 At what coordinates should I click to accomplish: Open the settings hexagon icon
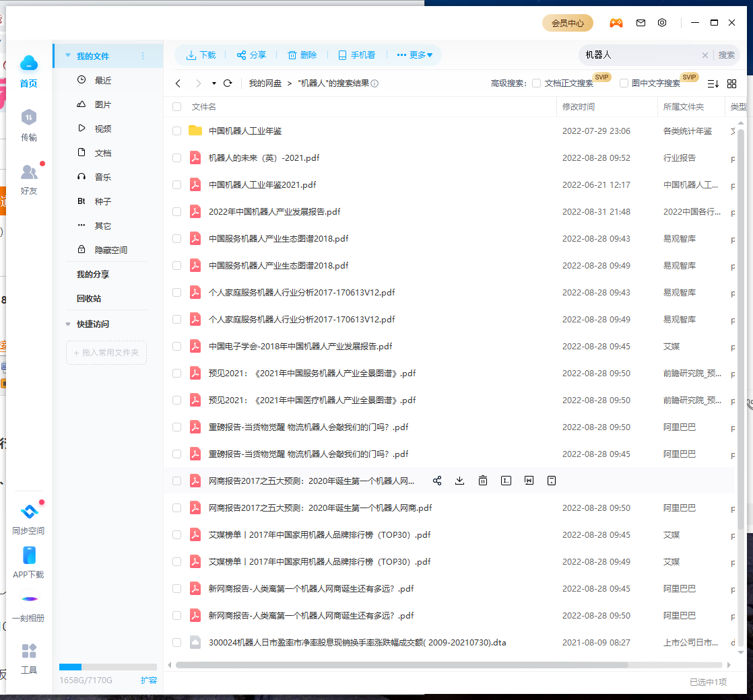(x=662, y=23)
